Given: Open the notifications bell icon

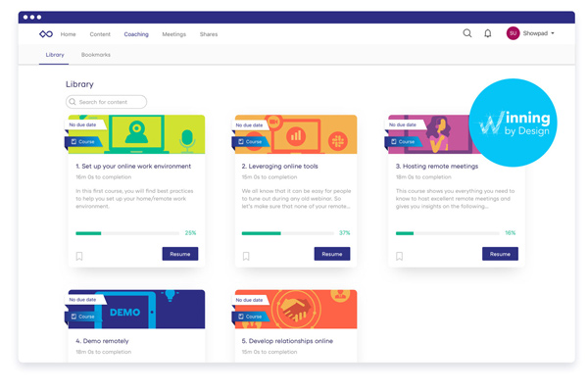Looking at the screenshot, I should (488, 33).
